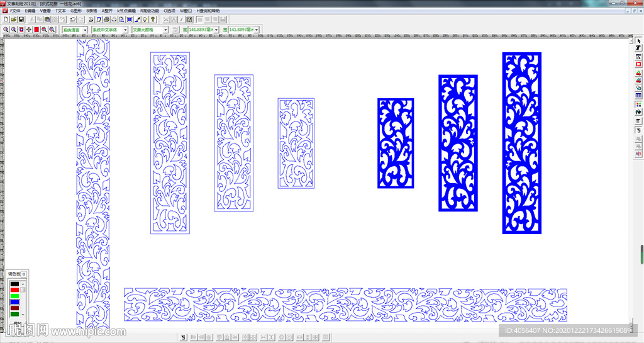The width and height of the screenshot is (644, 343).
Task: Click the cherries with blue edit tool
Action: [x=638, y=80]
